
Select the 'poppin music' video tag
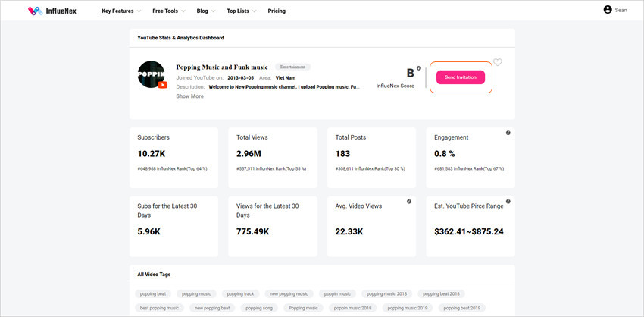coord(338,294)
